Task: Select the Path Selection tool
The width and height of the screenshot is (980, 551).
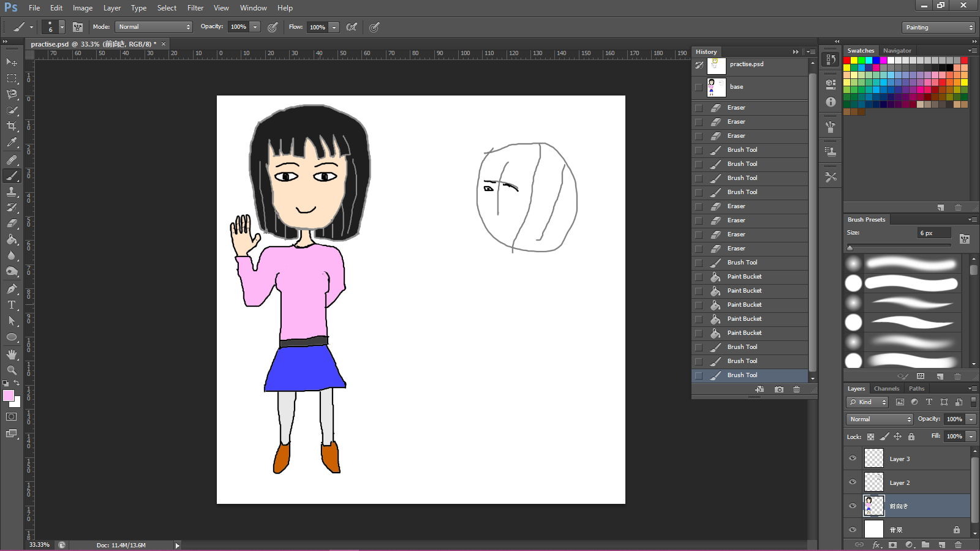Action: [12, 320]
